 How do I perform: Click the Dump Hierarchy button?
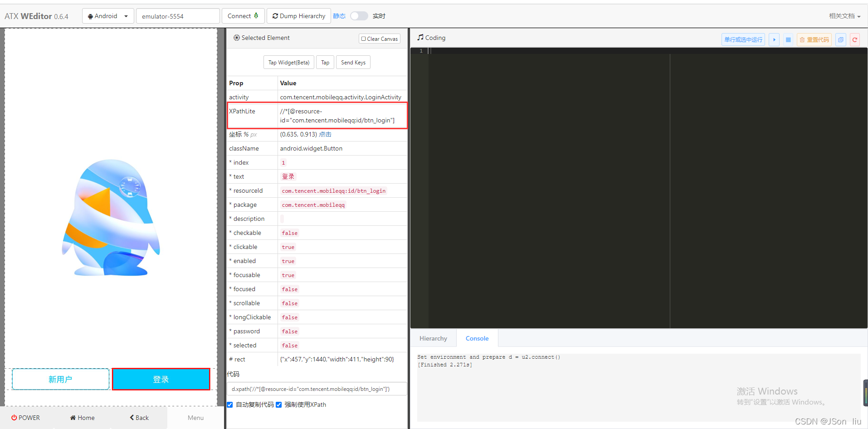pos(299,16)
